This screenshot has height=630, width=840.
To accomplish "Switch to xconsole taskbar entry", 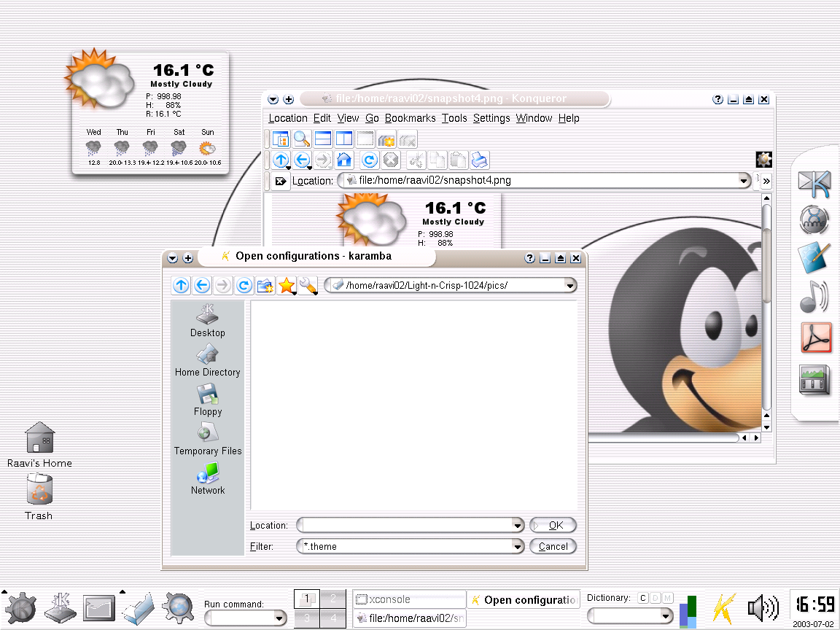I will (x=409, y=599).
